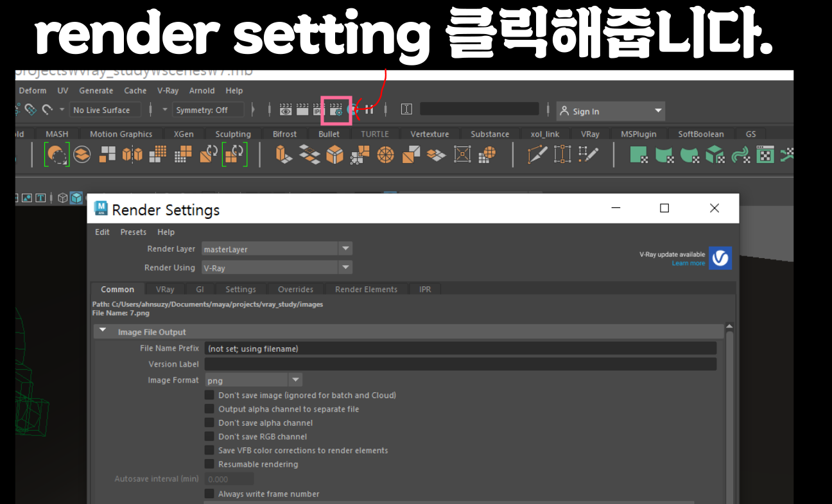Click the Mirror shelf icon with split cube
The width and height of the screenshot is (832, 504).
132,154
